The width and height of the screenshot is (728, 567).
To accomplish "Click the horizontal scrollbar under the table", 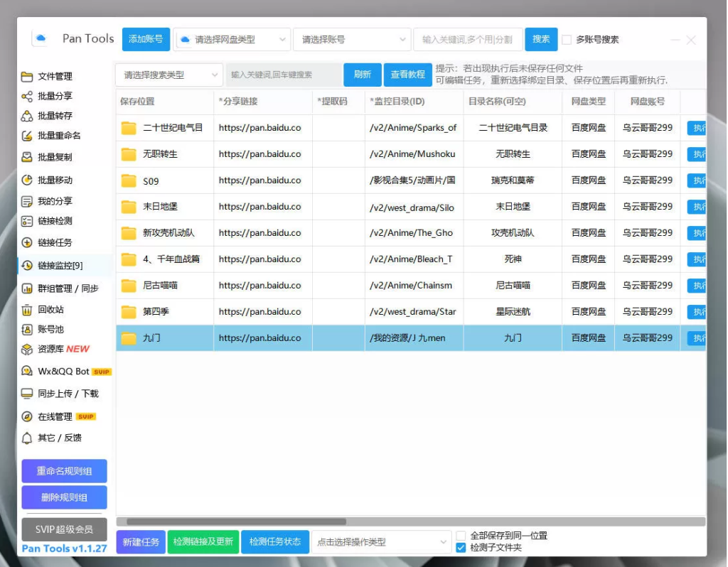I will tap(236, 522).
